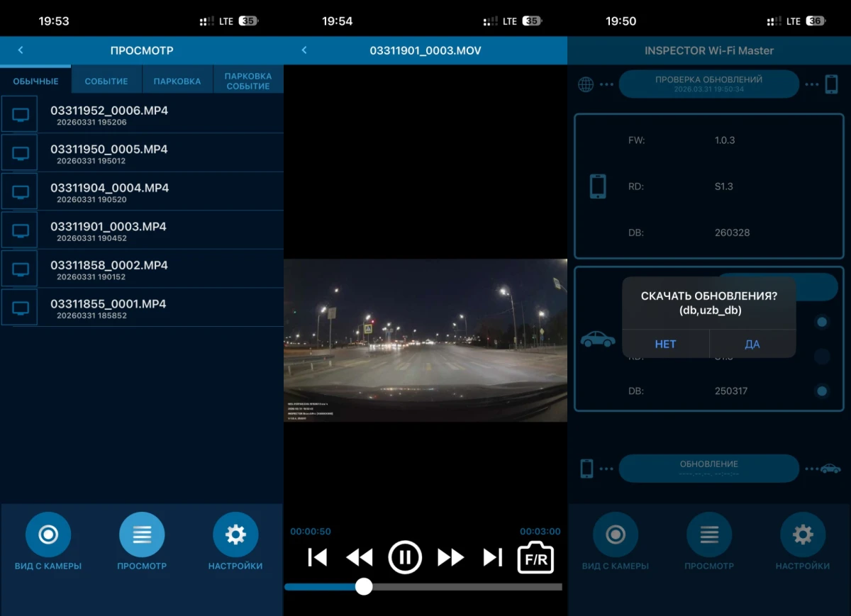Switch to the СОБЫТИЕ tab
This screenshot has width=851, height=616.
106,81
